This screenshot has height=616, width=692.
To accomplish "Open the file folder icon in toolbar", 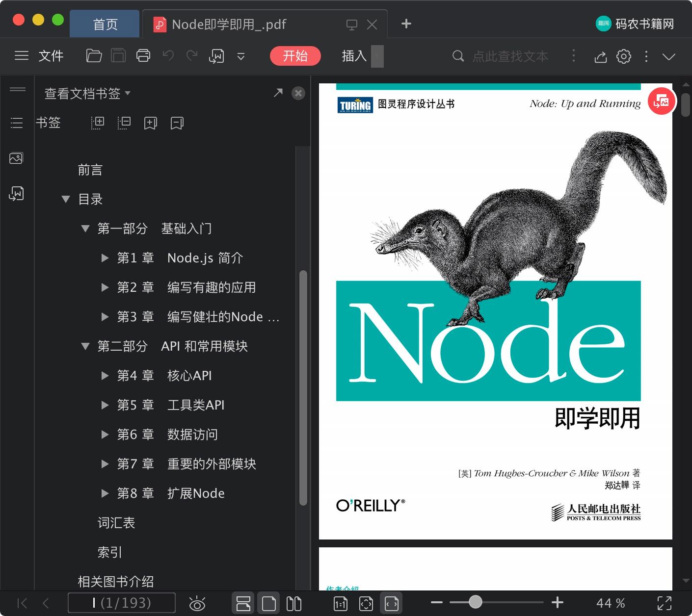I will coord(94,56).
